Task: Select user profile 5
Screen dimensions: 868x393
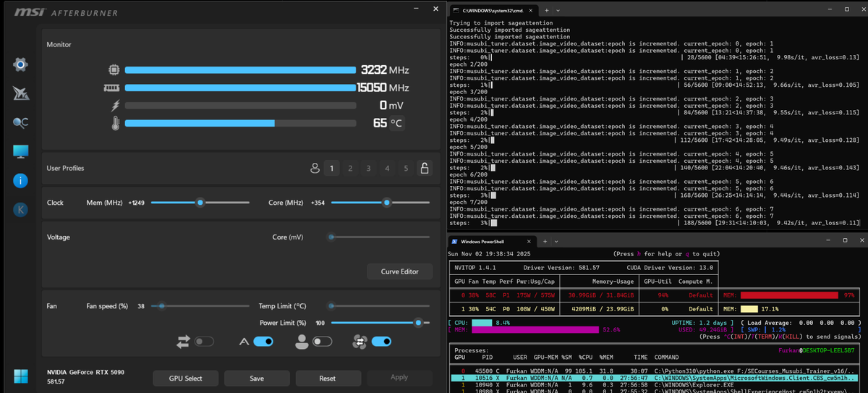Action: pyautogui.click(x=406, y=168)
